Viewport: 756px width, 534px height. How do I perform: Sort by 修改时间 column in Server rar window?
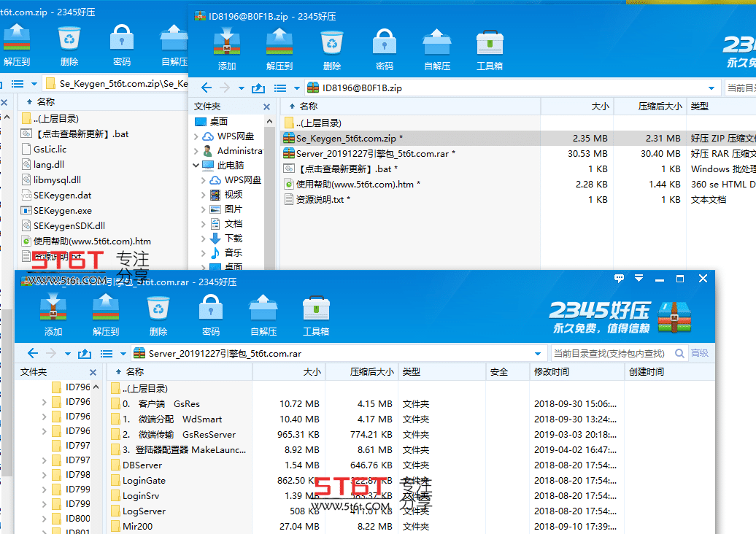point(577,371)
